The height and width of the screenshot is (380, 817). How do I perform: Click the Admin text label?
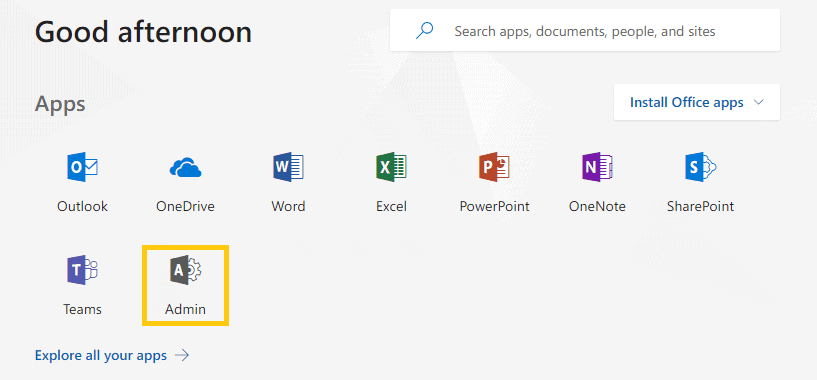coord(185,309)
